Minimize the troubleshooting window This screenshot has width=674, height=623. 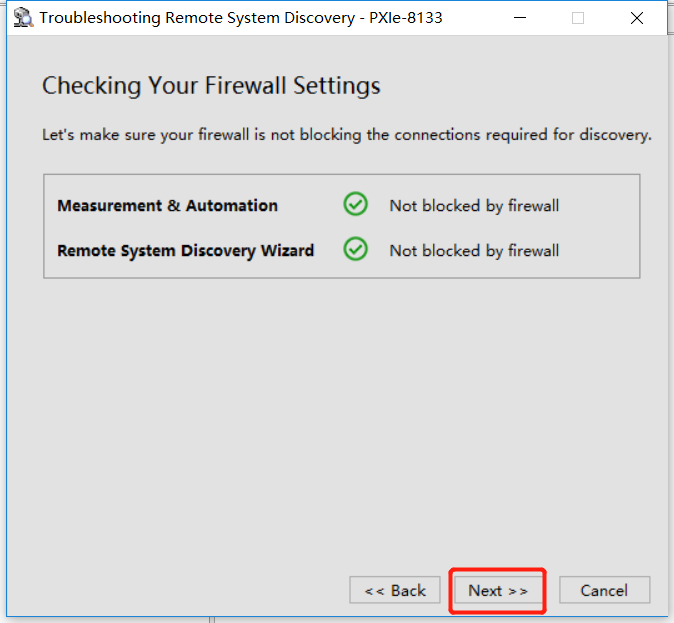click(x=520, y=18)
